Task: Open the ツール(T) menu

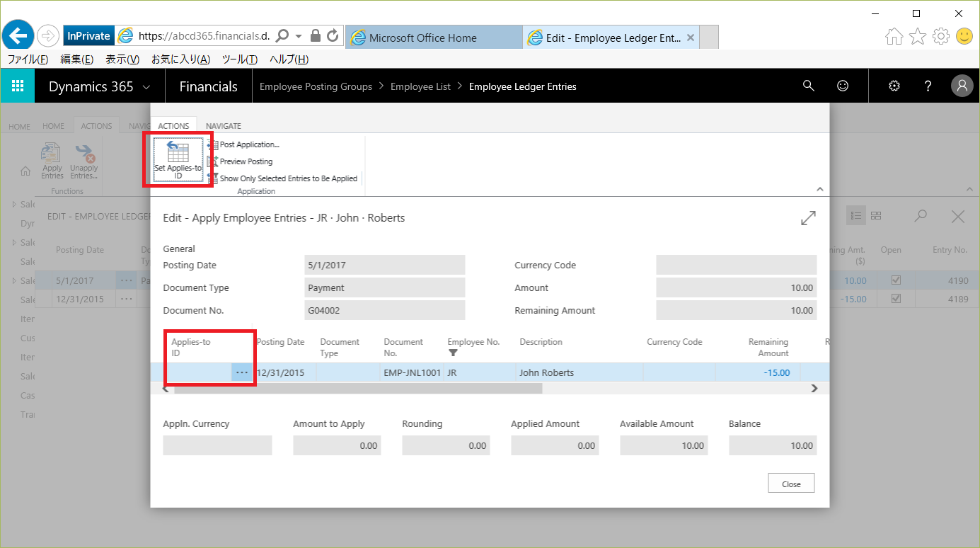Action: pyautogui.click(x=240, y=59)
